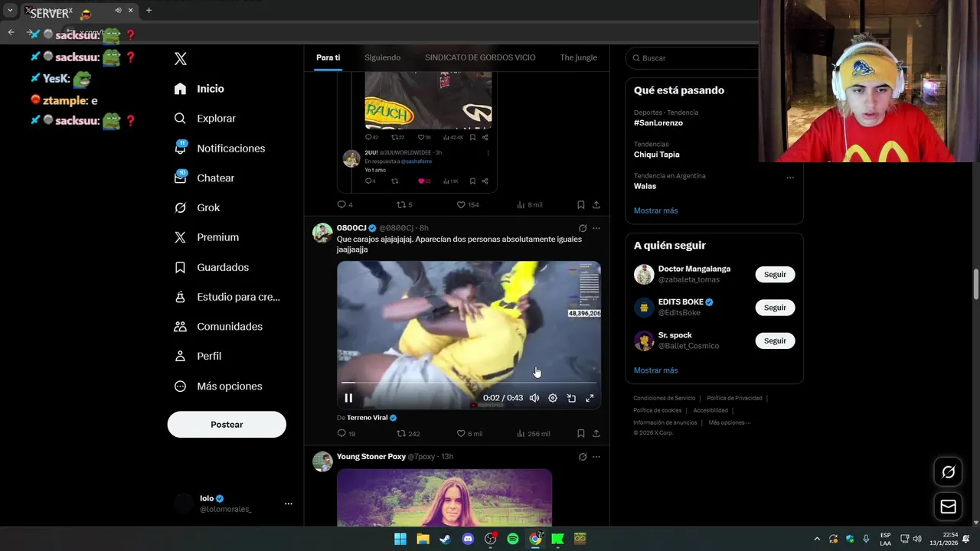Open Discord from the taskbar

tap(468, 539)
